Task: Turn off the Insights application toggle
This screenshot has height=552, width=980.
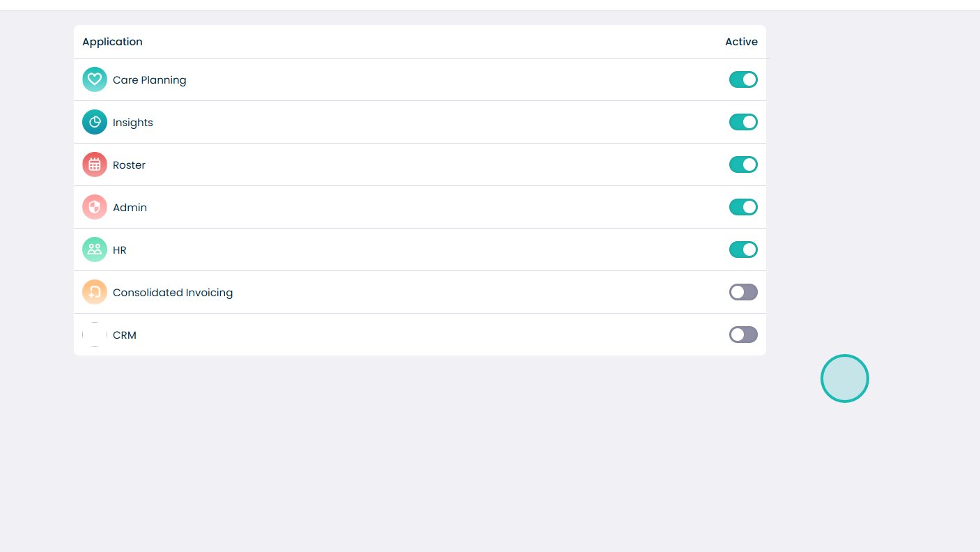Action: [x=743, y=122]
